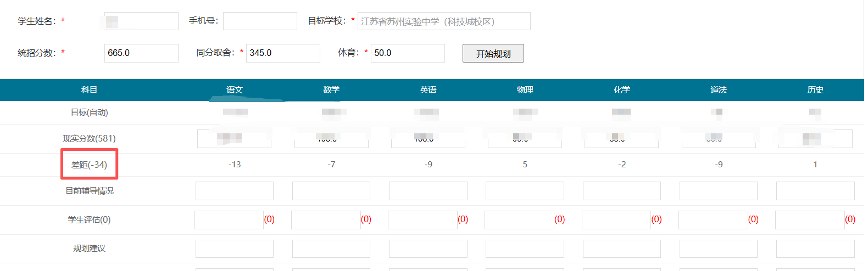Edit the 体育 field showing 50.0
Viewport: 868px width, 271px height.
(x=408, y=53)
